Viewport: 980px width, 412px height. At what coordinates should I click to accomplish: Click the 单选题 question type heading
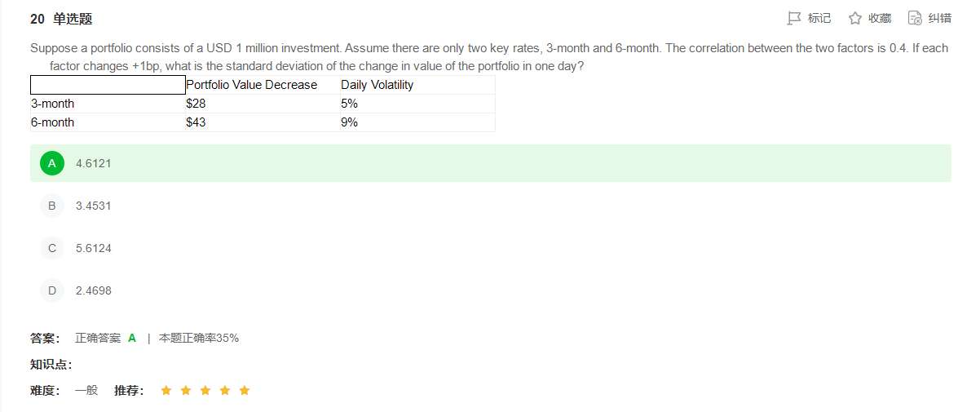point(73,19)
